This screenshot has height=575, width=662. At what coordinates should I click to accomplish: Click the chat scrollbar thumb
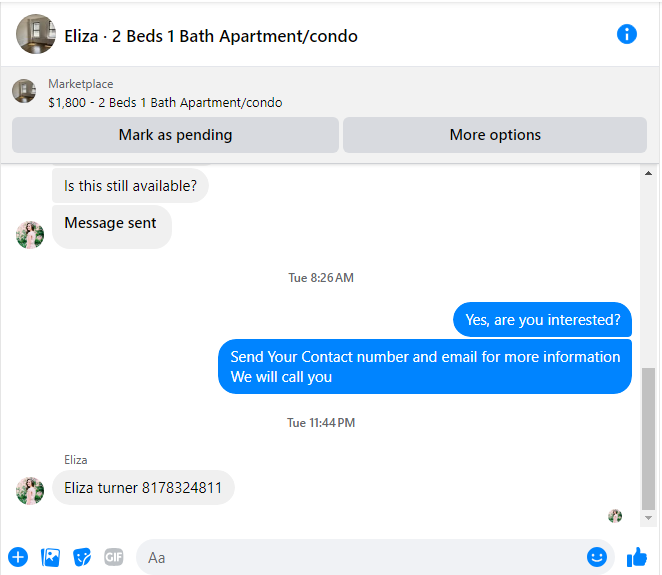pyautogui.click(x=648, y=439)
